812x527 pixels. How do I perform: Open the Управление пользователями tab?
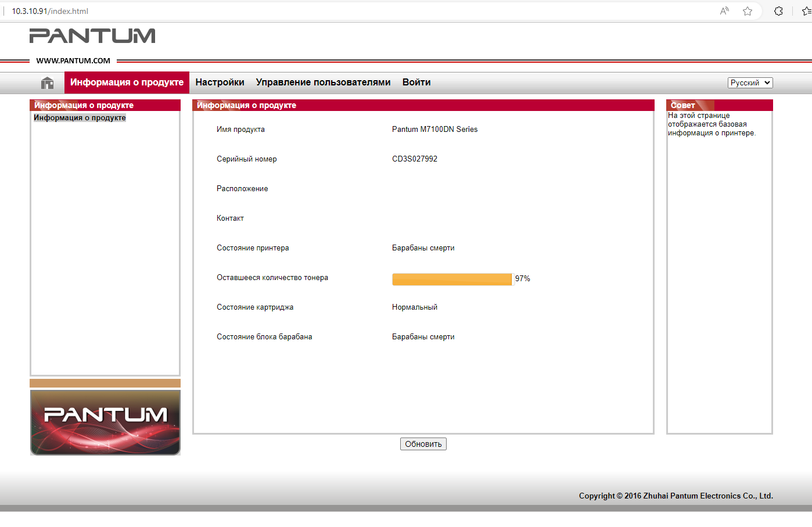click(x=323, y=83)
